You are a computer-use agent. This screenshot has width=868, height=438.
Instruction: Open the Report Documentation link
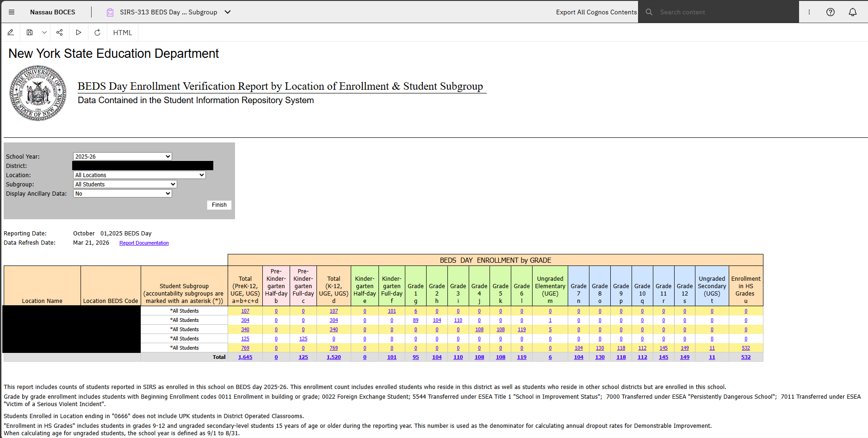pyautogui.click(x=144, y=243)
